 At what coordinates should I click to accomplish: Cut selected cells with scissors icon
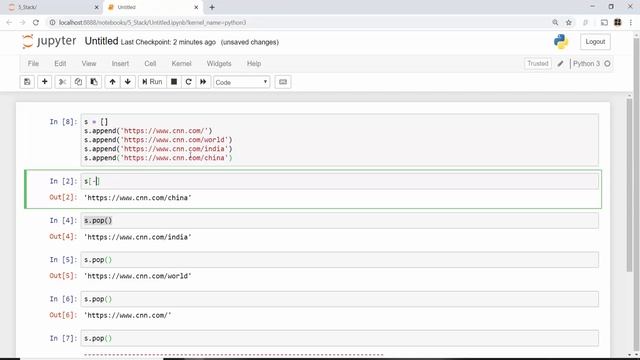[x=62, y=82]
